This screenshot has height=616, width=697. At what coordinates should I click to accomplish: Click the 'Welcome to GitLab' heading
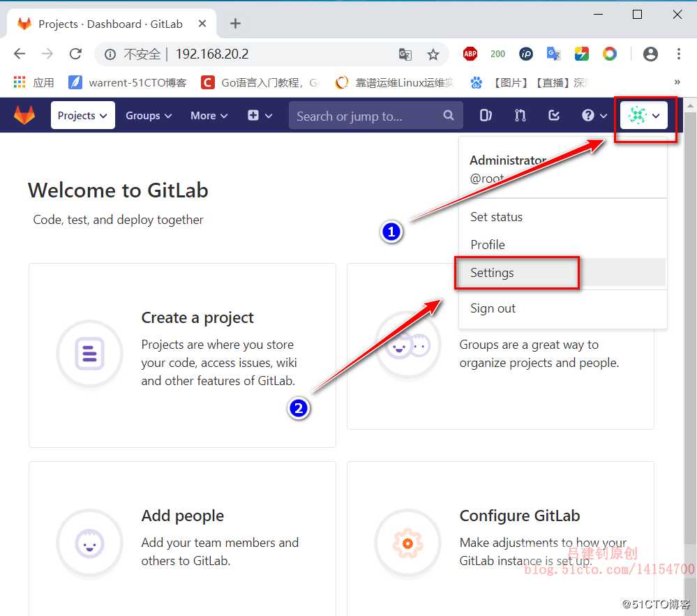point(118,190)
